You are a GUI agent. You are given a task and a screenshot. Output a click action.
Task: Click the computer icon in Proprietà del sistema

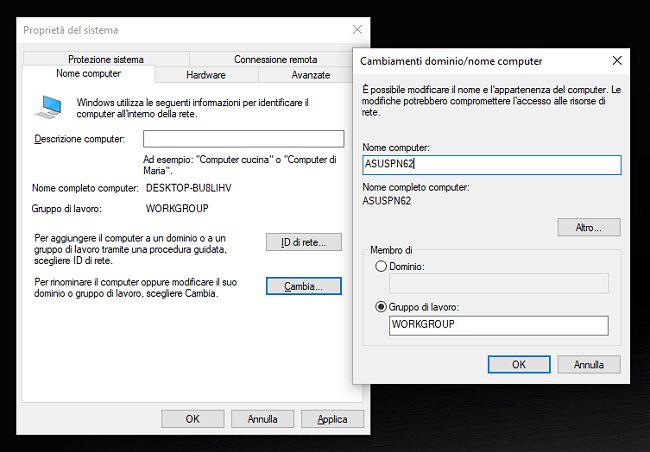click(x=49, y=107)
